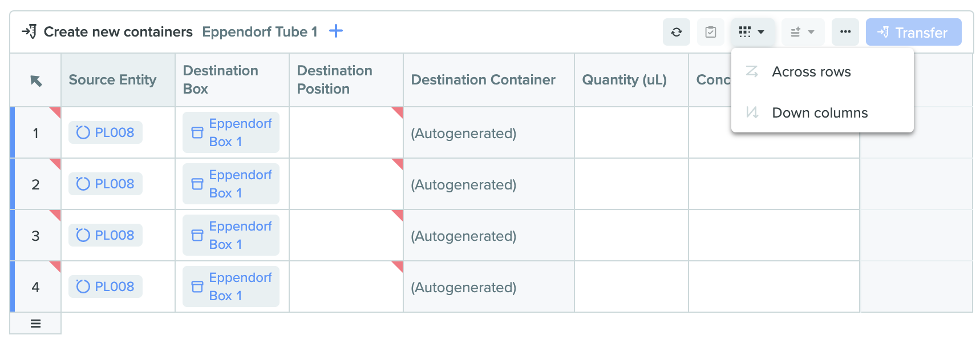Open Eppendorf Box 1 link in row 2
This screenshot has width=980, height=339.
click(231, 184)
